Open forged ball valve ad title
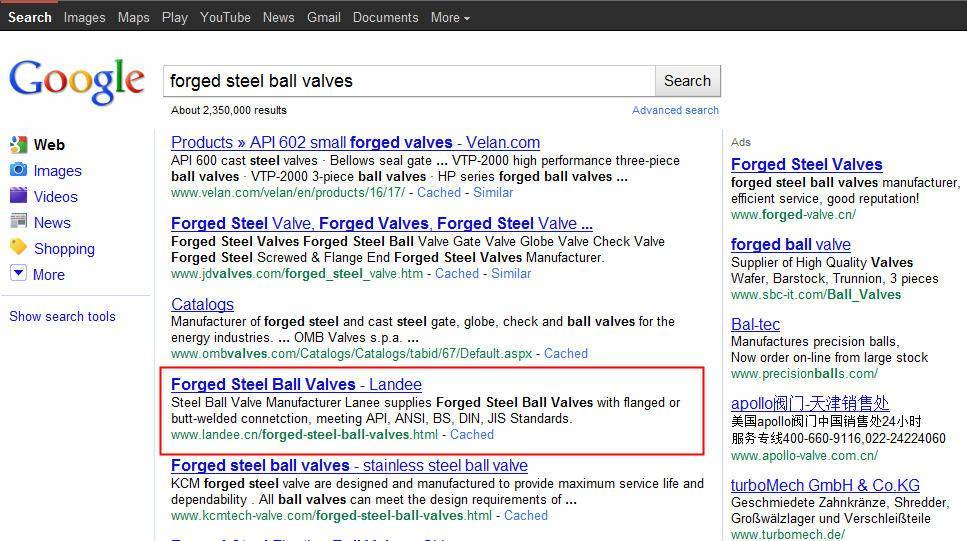 pos(791,244)
